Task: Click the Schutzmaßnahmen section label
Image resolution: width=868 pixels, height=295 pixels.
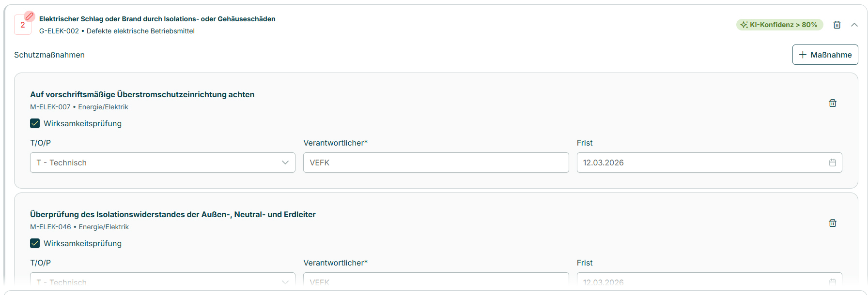Action: tap(48, 55)
